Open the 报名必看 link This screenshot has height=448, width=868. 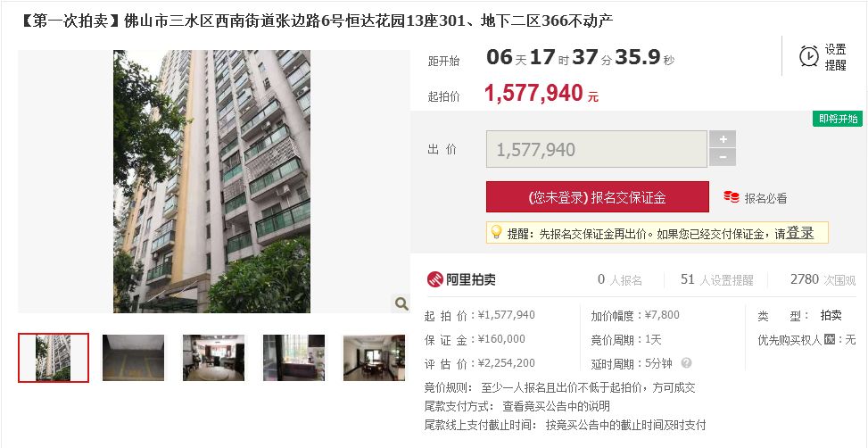765,198
